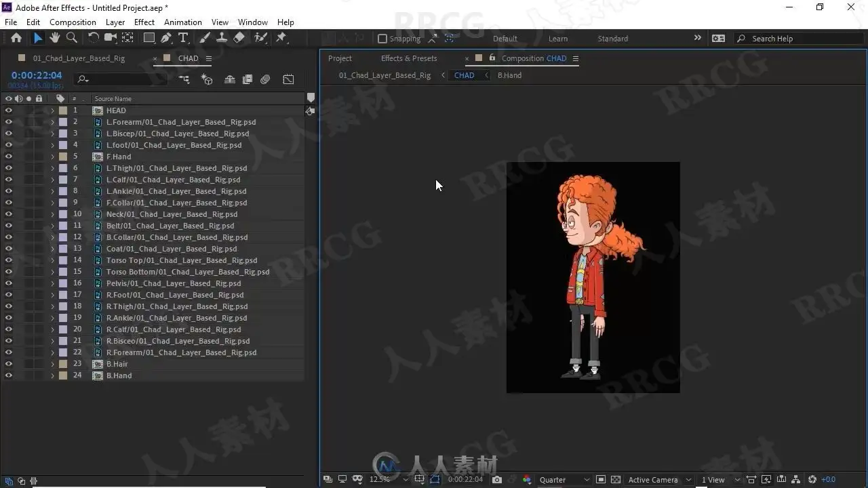Click the label color swatch of HEAD layer

click(63, 110)
